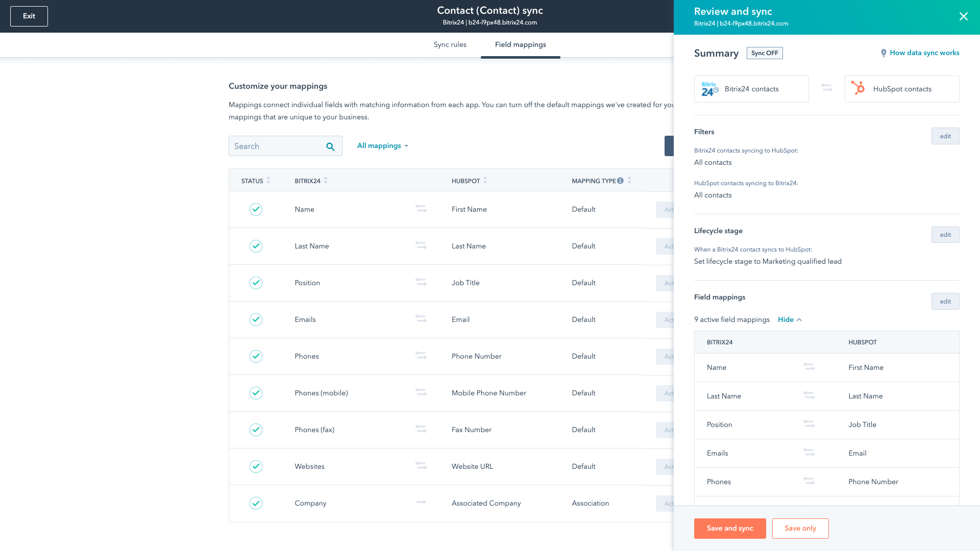Toggle the Websites mapping status checkmark
This screenshot has width=980, height=551.
256,466
